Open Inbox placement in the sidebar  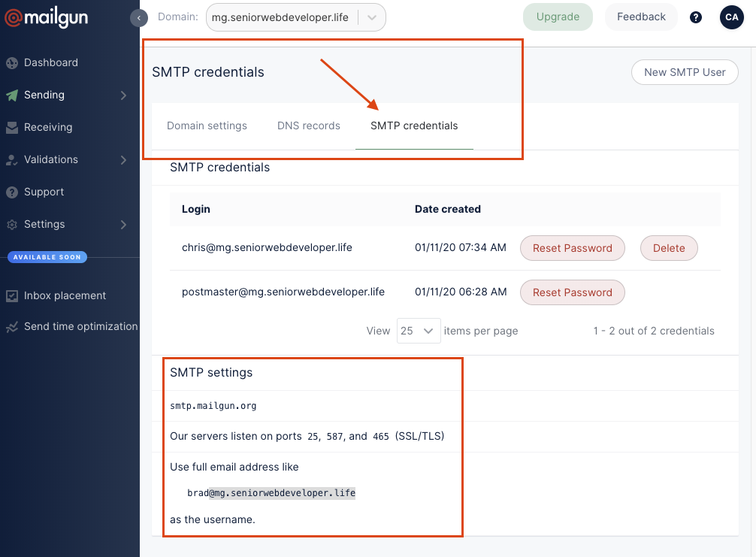coord(65,295)
